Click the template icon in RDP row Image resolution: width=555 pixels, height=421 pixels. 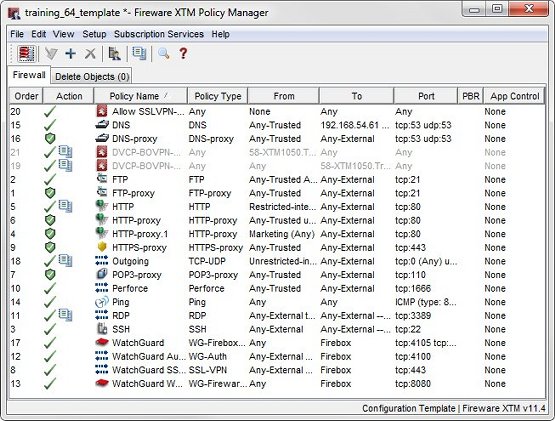point(65,315)
